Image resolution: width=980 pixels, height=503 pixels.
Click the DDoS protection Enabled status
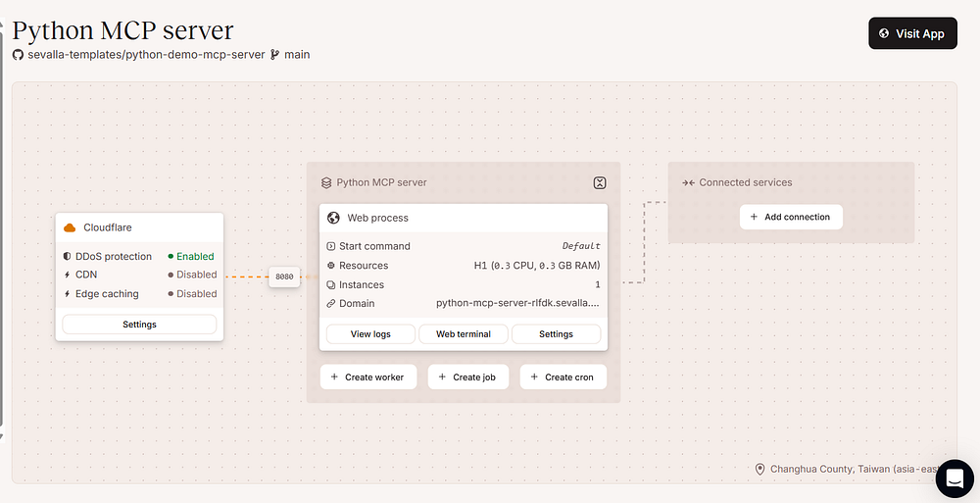pos(191,257)
